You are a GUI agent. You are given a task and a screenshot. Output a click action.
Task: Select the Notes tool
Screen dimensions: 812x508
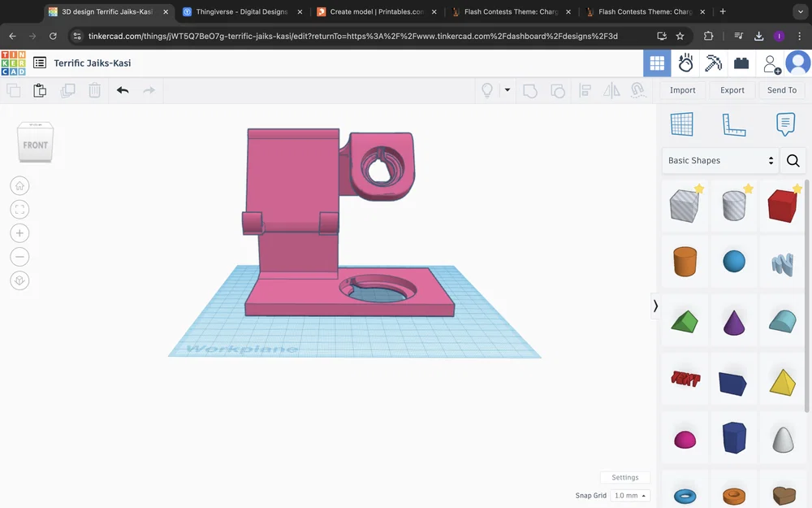[x=785, y=124]
